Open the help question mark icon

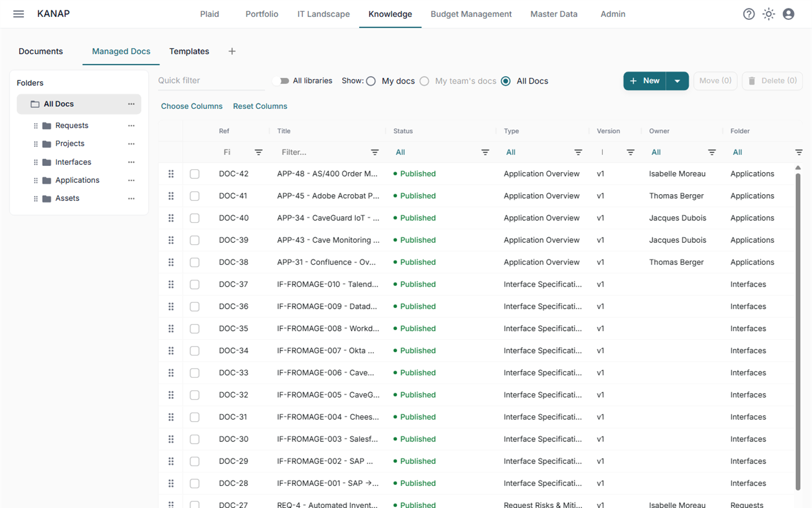749,14
